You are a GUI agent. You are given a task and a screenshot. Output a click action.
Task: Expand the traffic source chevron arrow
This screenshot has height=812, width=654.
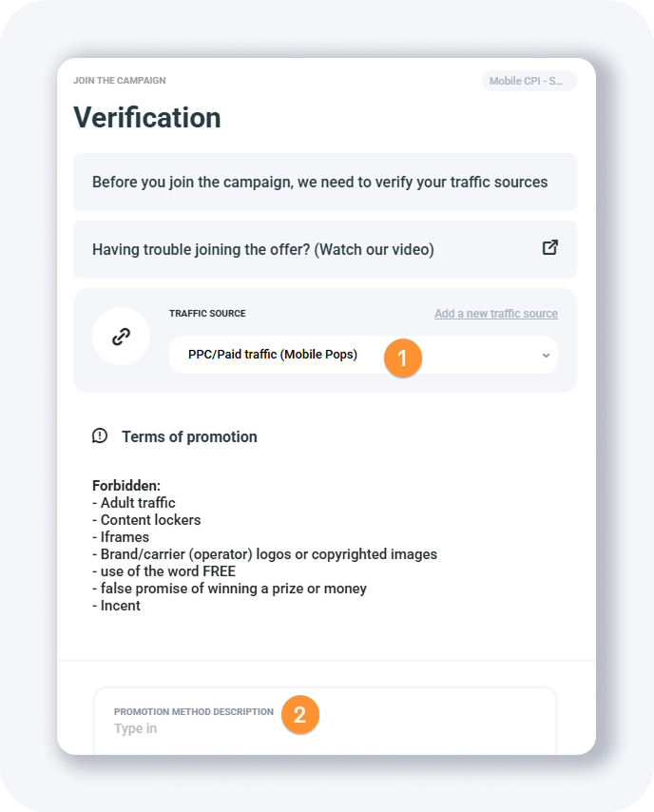546,356
